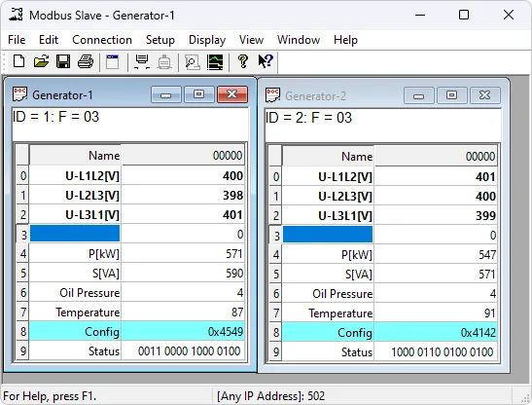This screenshot has width=532, height=405.
Task: Maximize the Generator-2 child window
Action: [x=452, y=95]
